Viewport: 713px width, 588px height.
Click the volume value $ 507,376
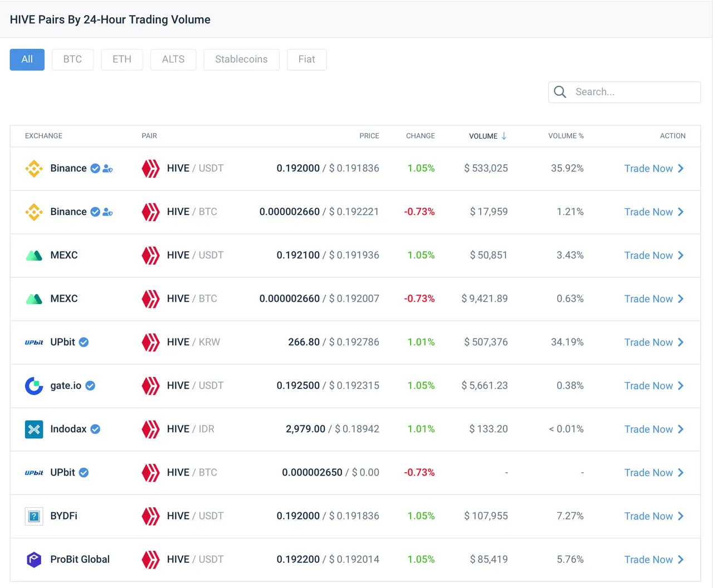pyautogui.click(x=486, y=342)
